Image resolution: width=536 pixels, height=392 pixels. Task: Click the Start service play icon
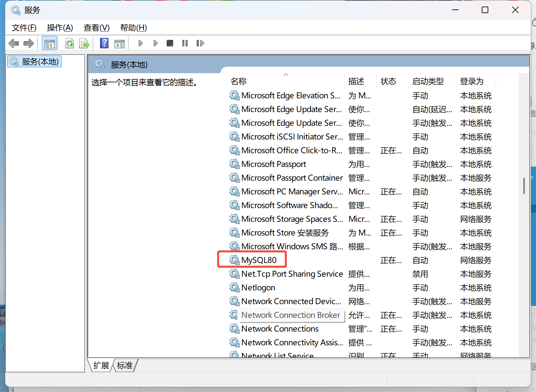click(x=141, y=43)
